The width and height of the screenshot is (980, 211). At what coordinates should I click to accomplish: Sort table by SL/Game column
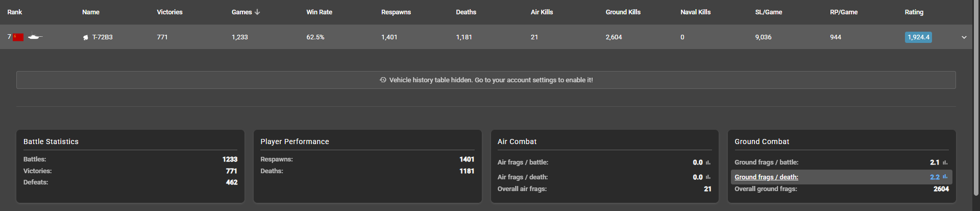pyautogui.click(x=768, y=12)
